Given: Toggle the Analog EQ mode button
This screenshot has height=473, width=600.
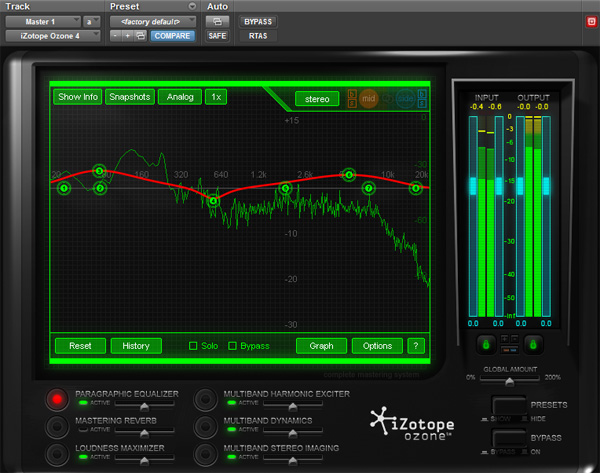Looking at the screenshot, I should click(x=180, y=97).
